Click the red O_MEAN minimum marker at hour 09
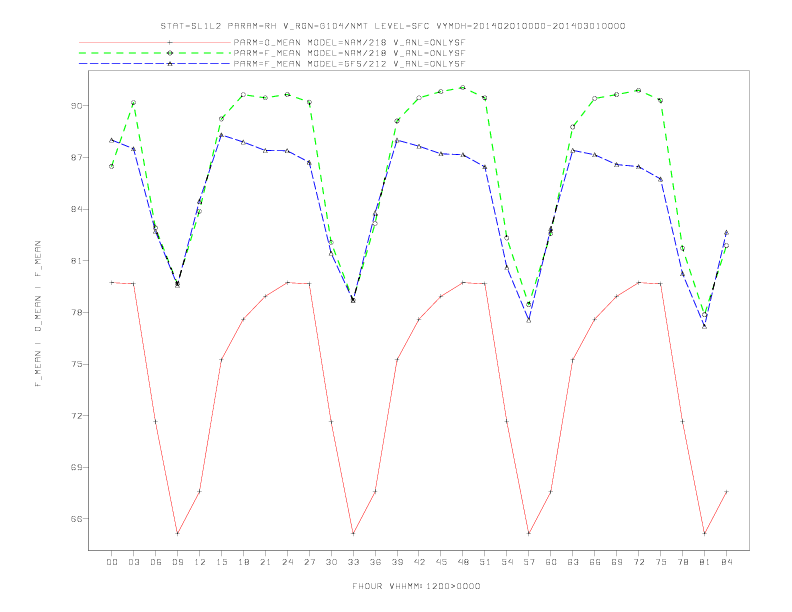The height and width of the screenshot is (612, 792). coord(177,533)
